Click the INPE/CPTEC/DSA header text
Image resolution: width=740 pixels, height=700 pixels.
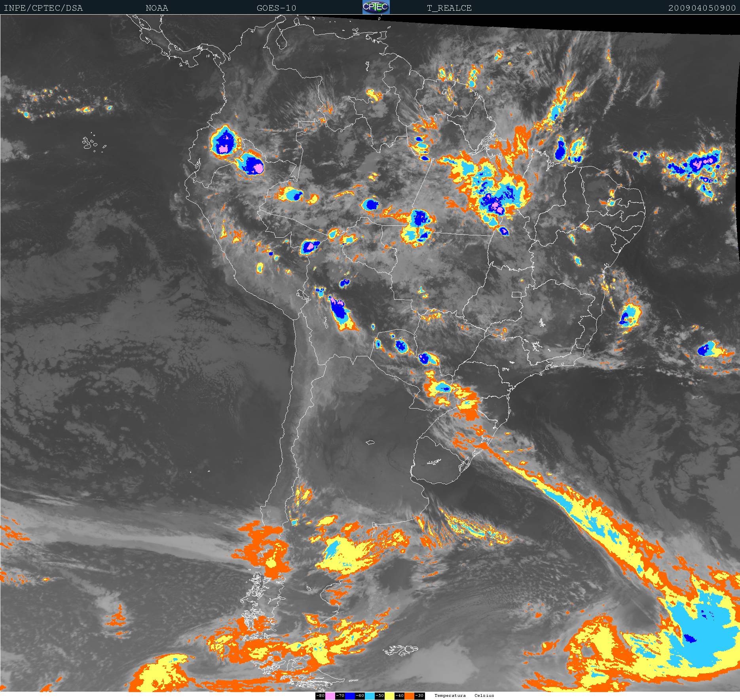pyautogui.click(x=43, y=8)
